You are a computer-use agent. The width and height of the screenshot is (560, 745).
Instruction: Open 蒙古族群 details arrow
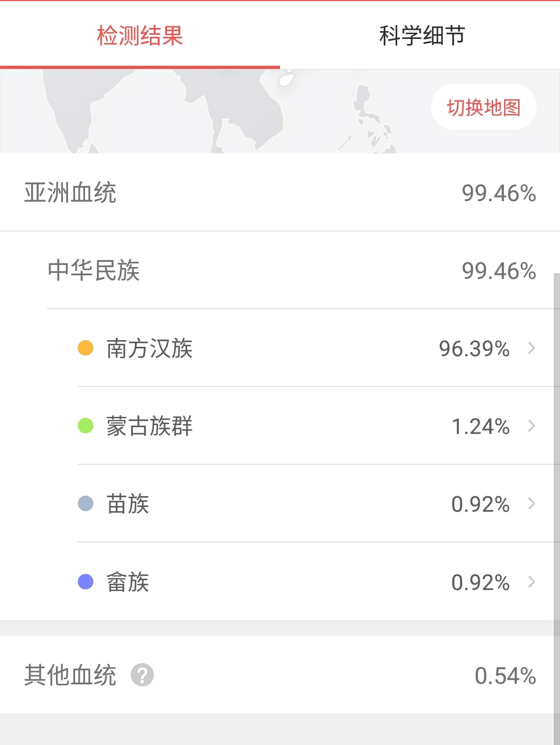pyautogui.click(x=531, y=426)
